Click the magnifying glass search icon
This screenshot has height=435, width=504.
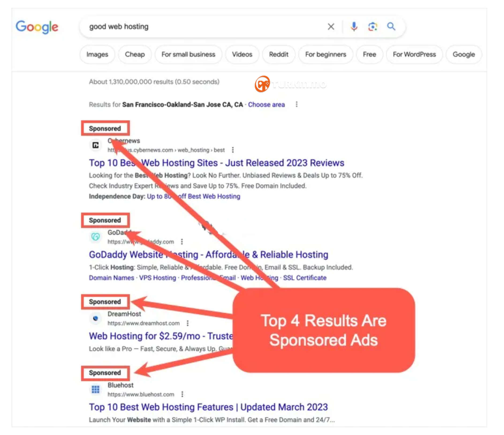click(391, 26)
